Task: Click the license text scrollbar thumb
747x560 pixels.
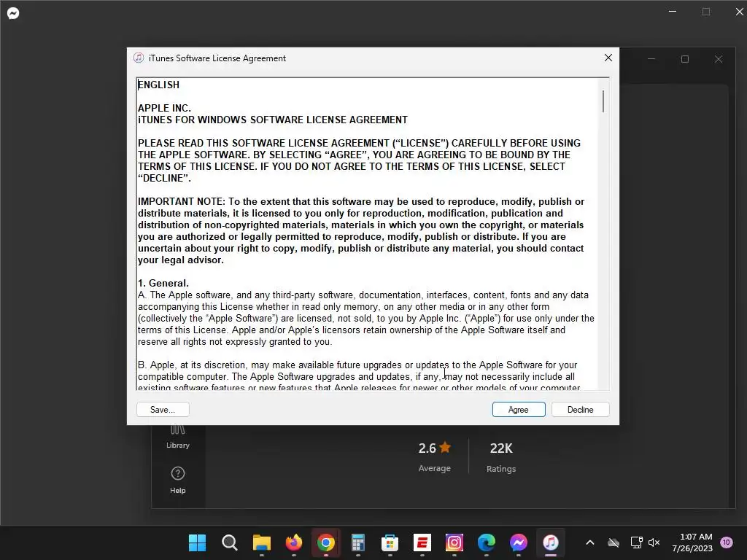Action: click(x=603, y=101)
